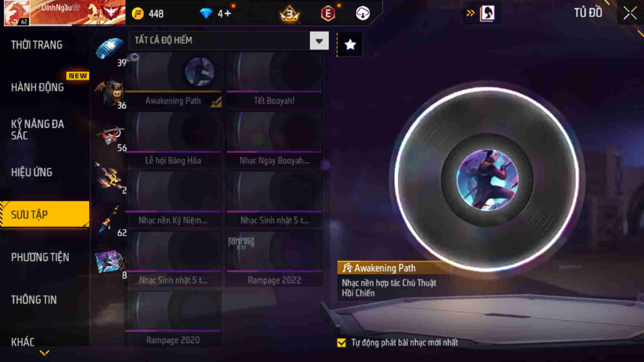Open the backpack skins category
Image resolution: width=644 pixels, height=362 pixels.
(110, 93)
